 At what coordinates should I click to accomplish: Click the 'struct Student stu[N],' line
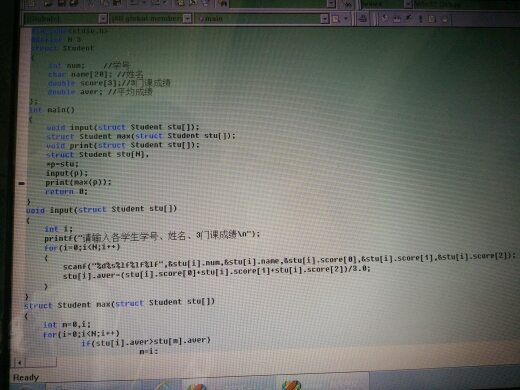[97, 155]
